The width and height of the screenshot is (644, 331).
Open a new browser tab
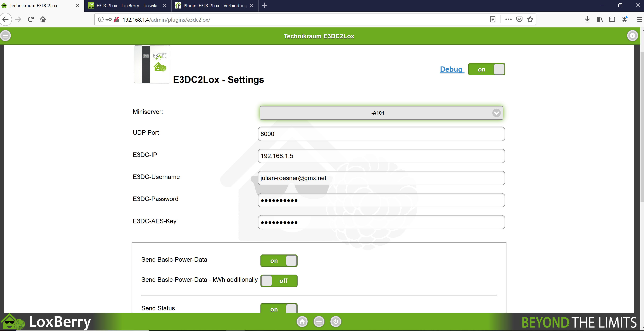click(265, 5)
